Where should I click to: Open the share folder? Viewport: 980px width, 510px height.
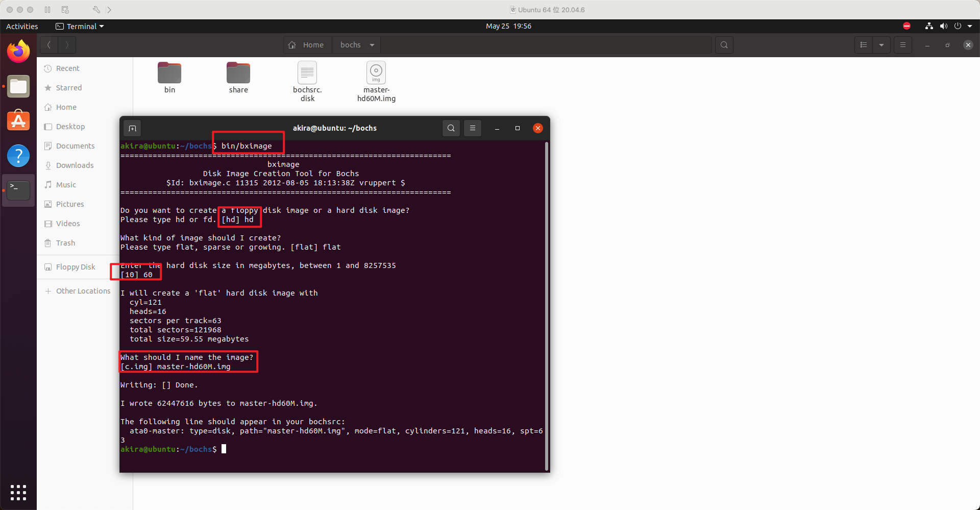click(x=238, y=78)
